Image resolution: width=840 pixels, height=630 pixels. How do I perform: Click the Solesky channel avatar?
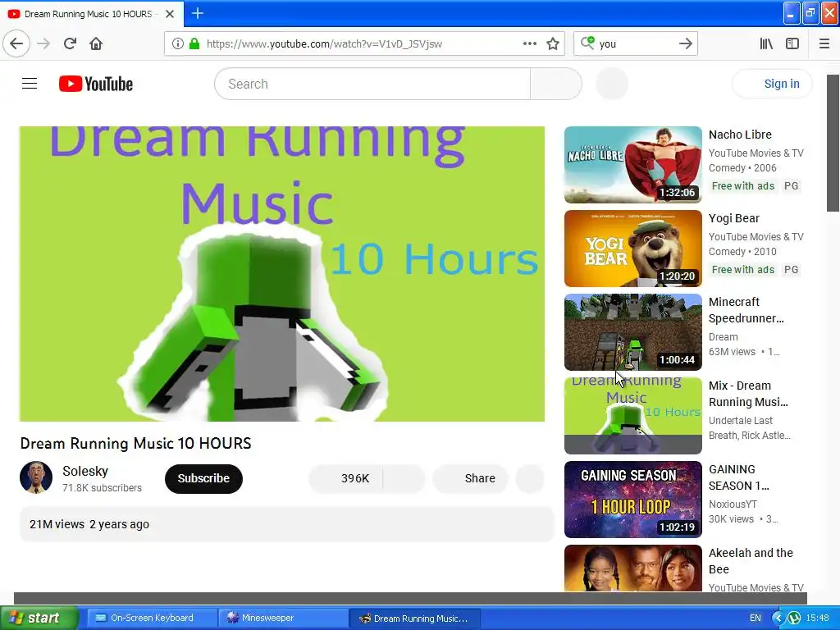tap(36, 477)
